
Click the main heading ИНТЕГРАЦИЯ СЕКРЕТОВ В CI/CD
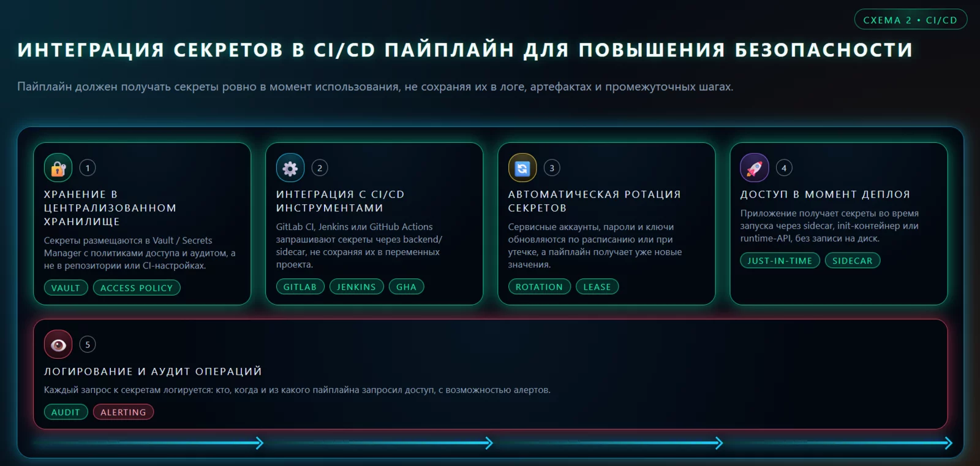tap(466, 50)
